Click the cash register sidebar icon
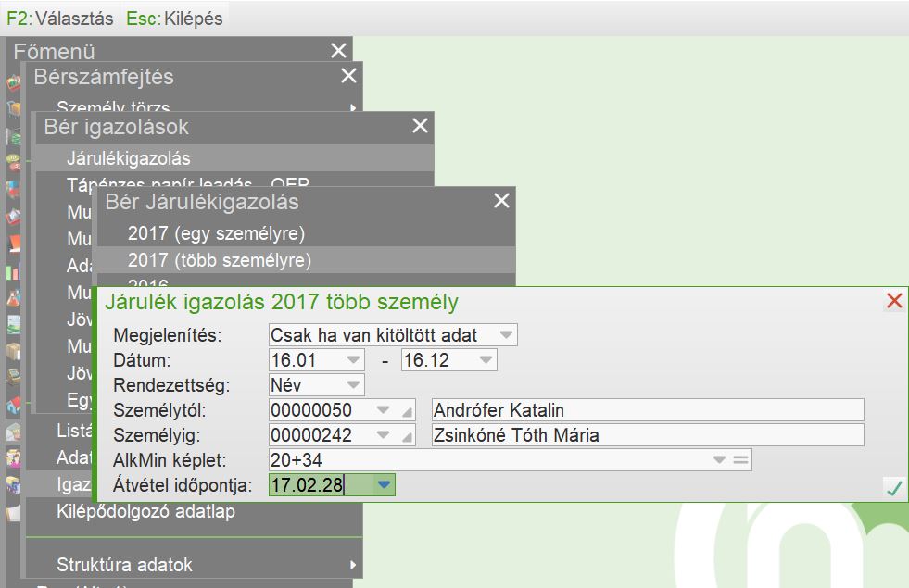Screen dimensions: 909x588 [x=13, y=377]
